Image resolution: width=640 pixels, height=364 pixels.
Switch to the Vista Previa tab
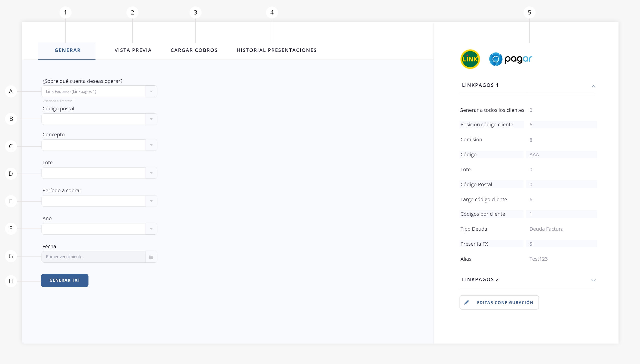[x=133, y=50]
